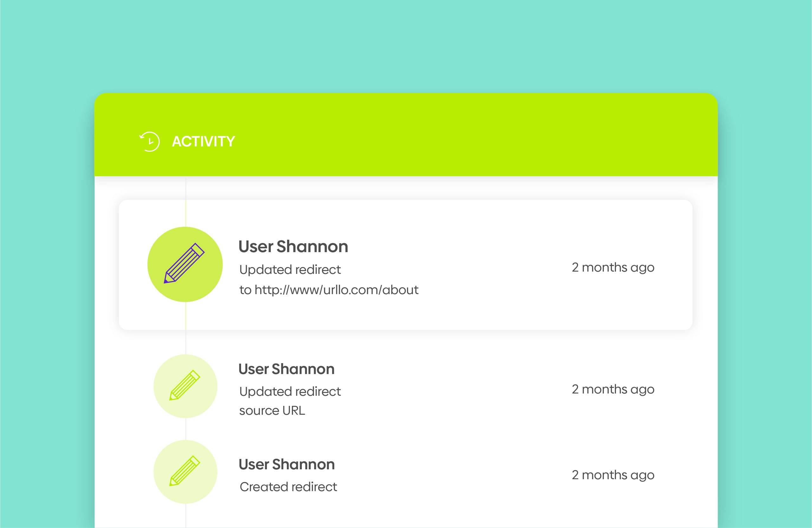This screenshot has width=812, height=528.
Task: Click the timeline line between the lower two pencil icons
Action: tap(186, 429)
